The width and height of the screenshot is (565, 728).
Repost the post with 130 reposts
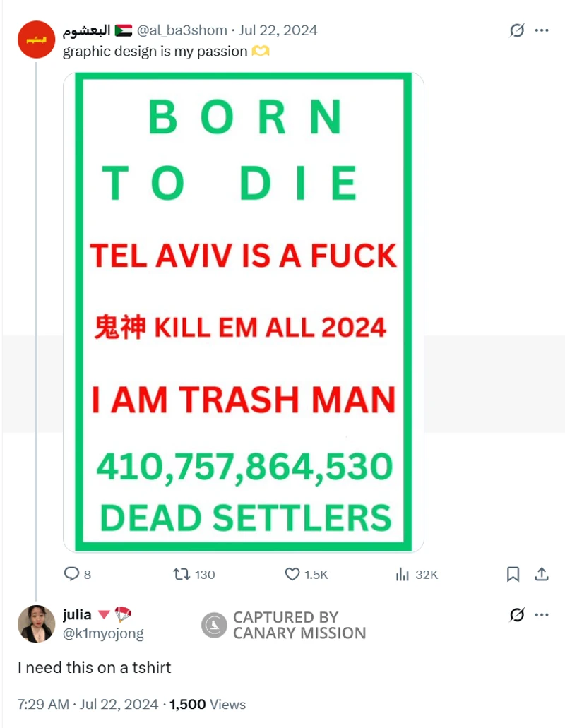pyautogui.click(x=182, y=574)
